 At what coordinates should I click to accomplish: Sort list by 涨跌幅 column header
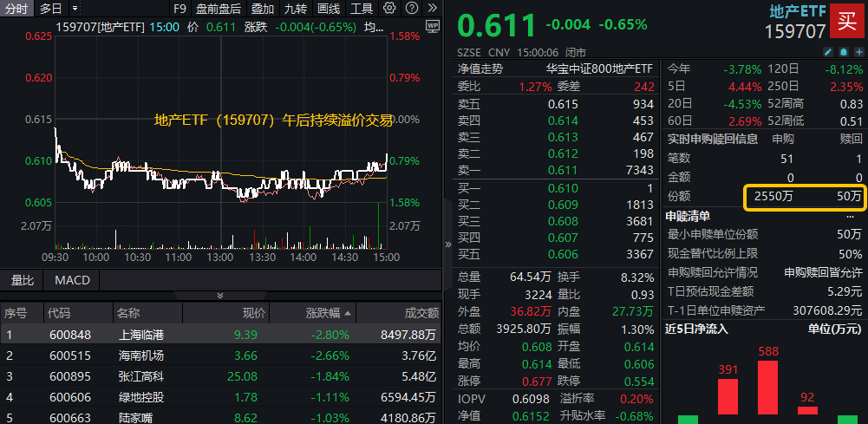329,313
